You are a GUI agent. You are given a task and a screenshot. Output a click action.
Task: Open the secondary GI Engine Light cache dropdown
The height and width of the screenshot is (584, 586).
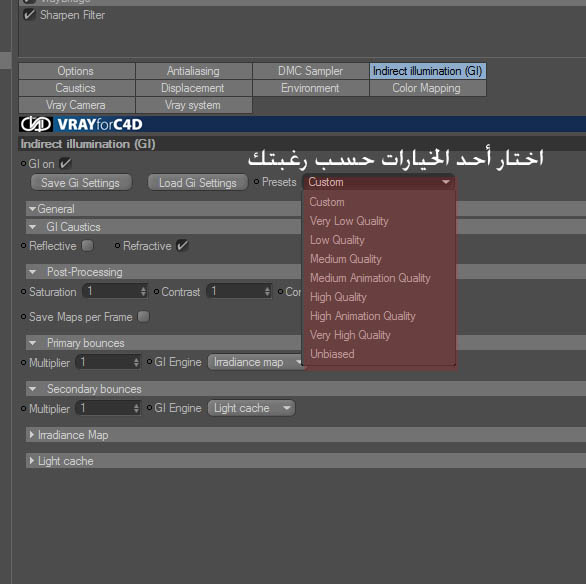(x=252, y=408)
